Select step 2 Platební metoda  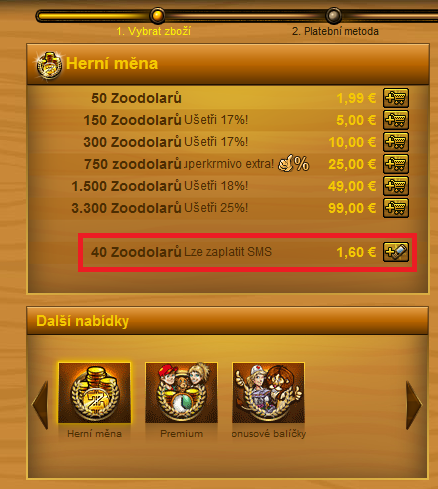[335, 31]
